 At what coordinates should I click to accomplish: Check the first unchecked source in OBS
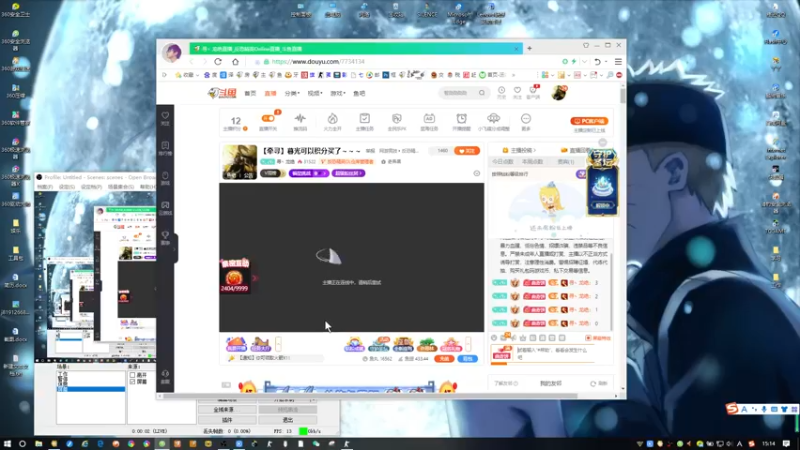(132, 375)
